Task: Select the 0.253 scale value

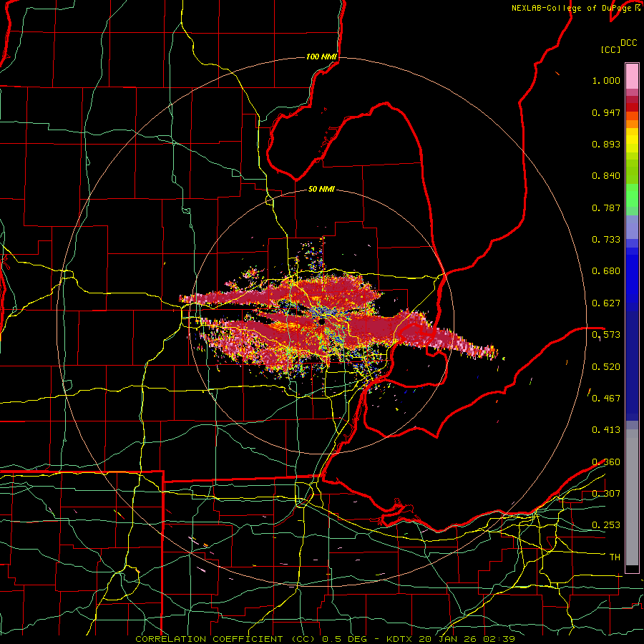Action: tap(606, 525)
